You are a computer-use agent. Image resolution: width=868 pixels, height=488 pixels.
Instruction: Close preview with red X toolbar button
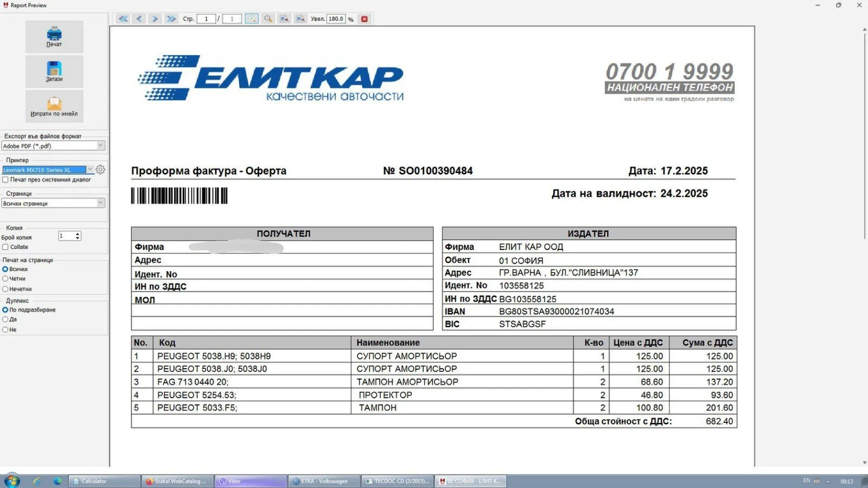pos(365,19)
